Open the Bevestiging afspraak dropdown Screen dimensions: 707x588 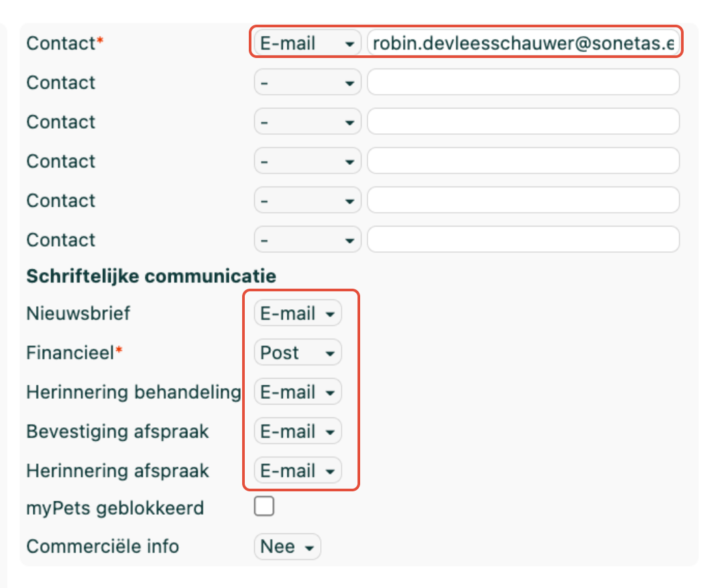tap(297, 431)
